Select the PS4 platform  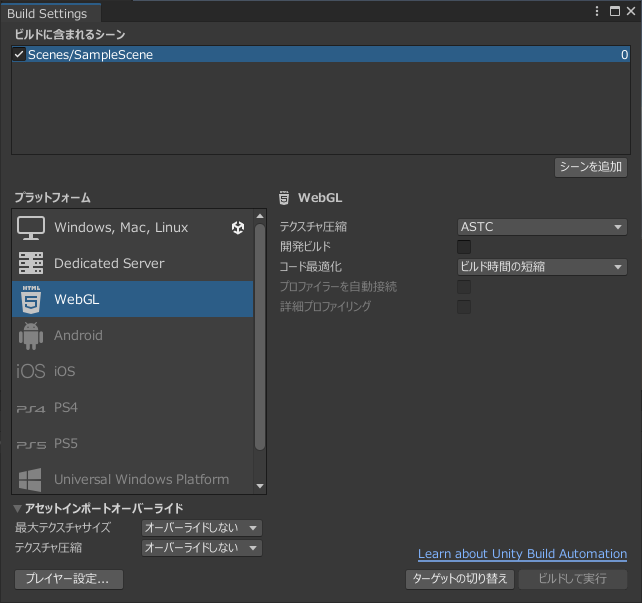[133, 407]
